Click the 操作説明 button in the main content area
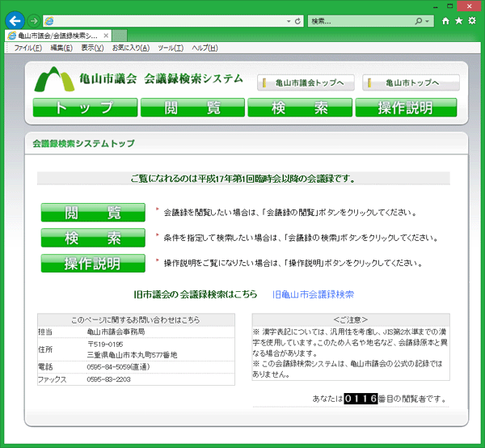 [93, 264]
